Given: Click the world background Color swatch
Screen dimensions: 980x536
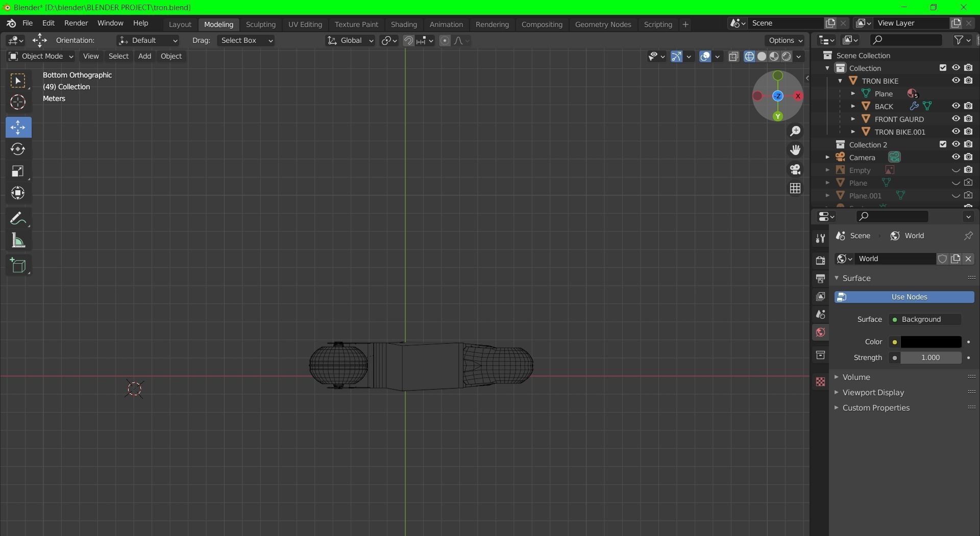Looking at the screenshot, I should tap(930, 342).
